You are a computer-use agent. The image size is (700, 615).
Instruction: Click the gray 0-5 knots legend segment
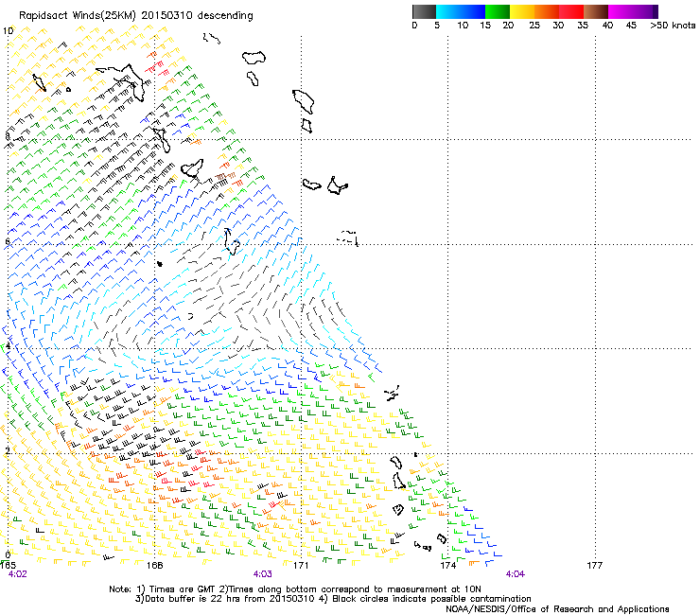pos(424,11)
